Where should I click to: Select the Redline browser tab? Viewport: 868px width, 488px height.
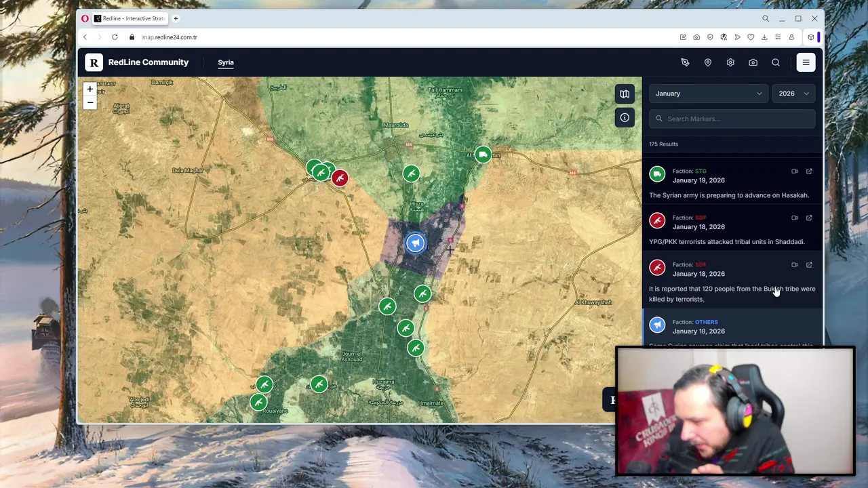131,18
